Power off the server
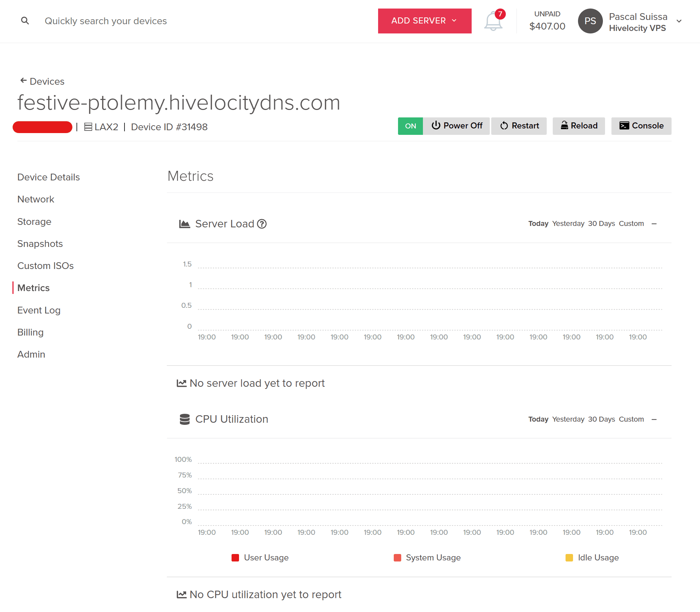This screenshot has height=612, width=700. (x=456, y=126)
